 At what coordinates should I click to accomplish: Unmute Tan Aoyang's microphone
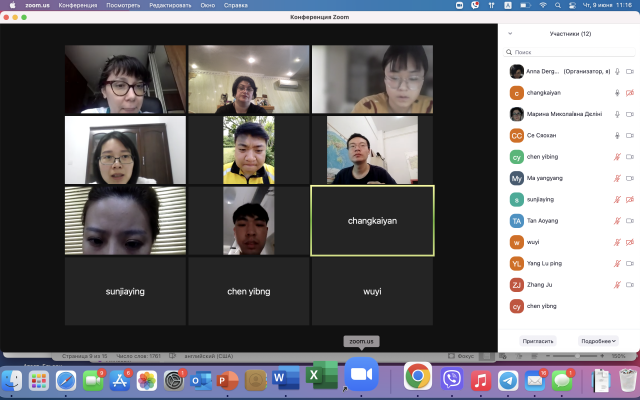tap(617, 221)
